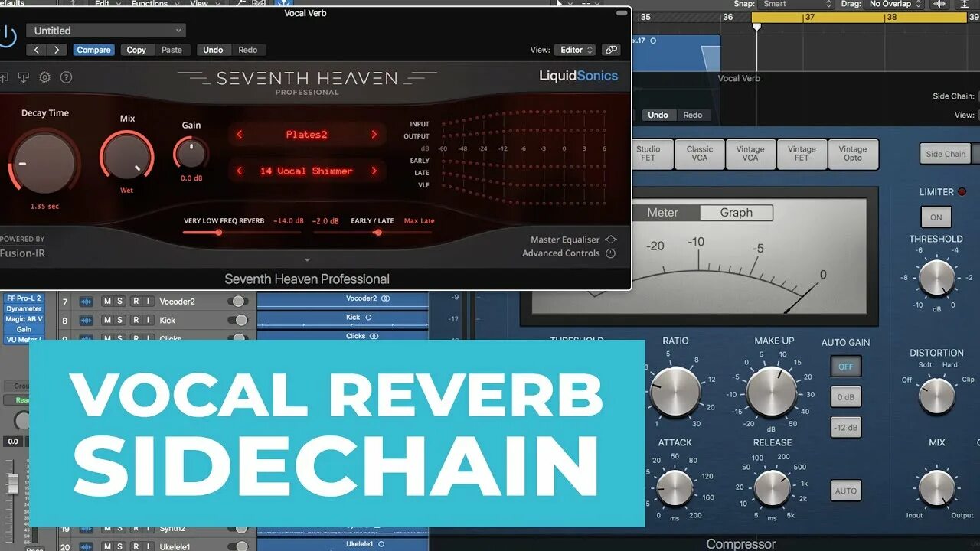Click the compressor release AUTO button
The image size is (980, 551).
coord(846,491)
